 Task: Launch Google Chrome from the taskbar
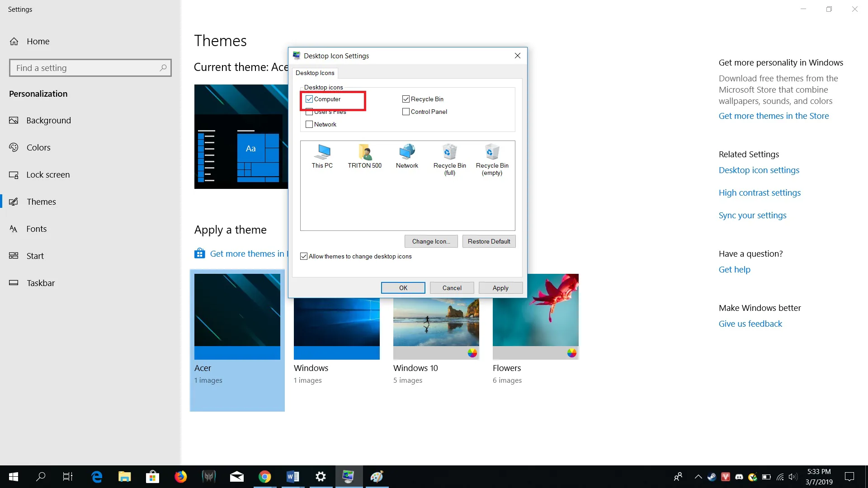click(265, 477)
